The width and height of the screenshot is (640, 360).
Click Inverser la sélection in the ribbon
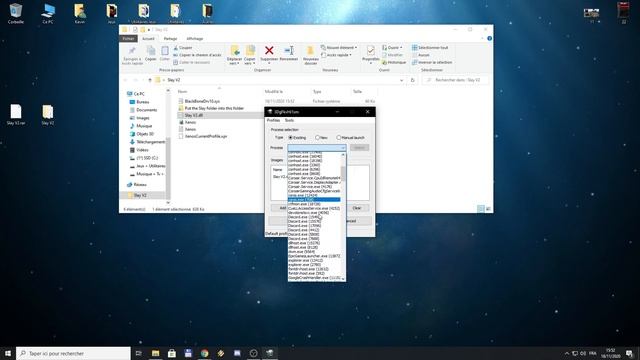[x=432, y=62]
